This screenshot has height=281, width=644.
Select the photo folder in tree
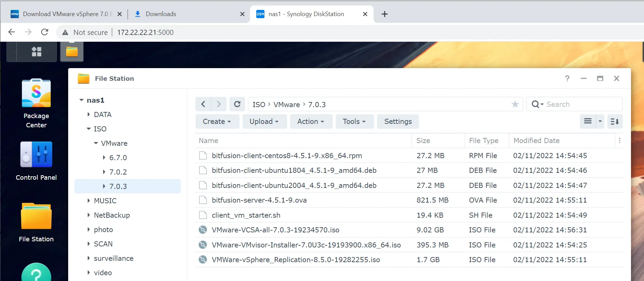pyautogui.click(x=103, y=229)
